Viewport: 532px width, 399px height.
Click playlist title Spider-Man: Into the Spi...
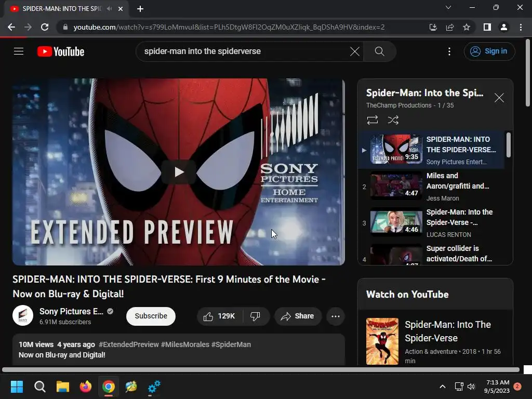coord(425,93)
